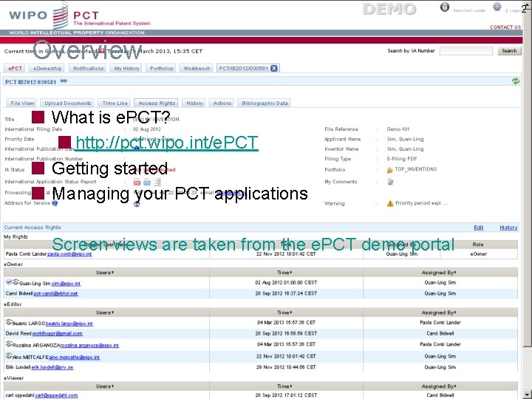
Task: Click the handshake icon beside Aino METCALFE
Action: 9,355
